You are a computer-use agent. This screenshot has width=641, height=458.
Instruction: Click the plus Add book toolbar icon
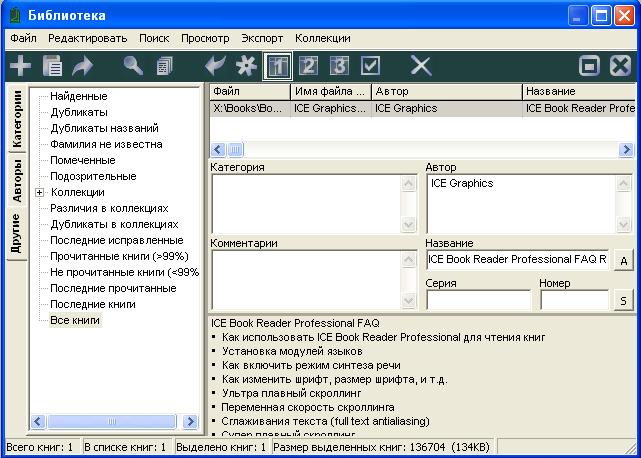point(20,66)
